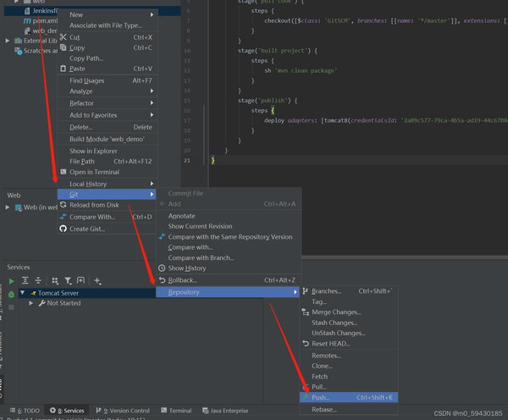Expand the Not Started node
The image size is (508, 420).
click(31, 303)
